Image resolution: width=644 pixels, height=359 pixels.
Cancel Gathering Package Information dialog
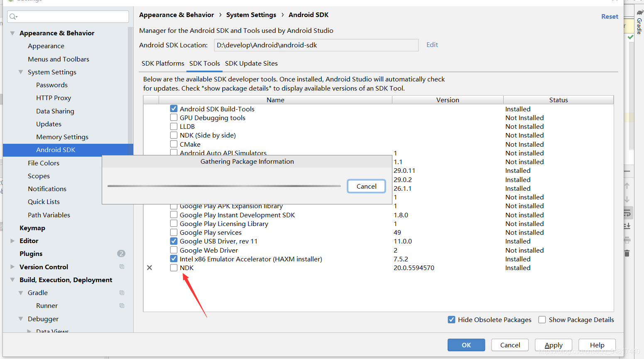[366, 186]
